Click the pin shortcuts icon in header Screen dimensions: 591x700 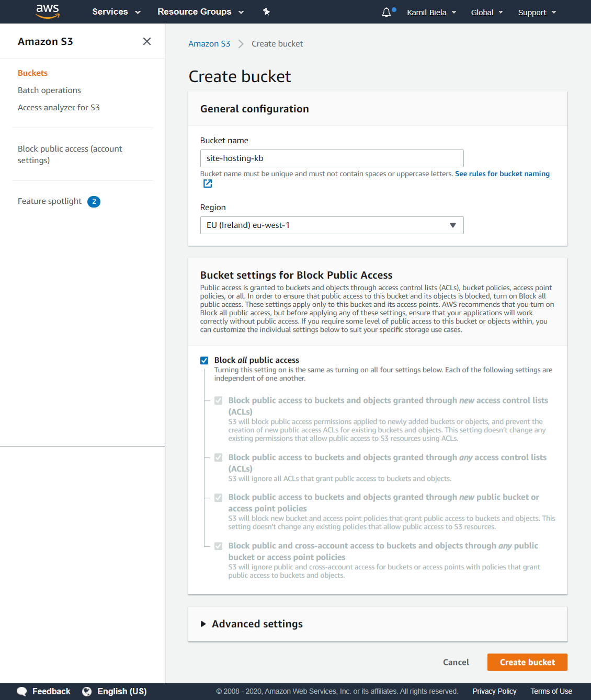click(266, 12)
